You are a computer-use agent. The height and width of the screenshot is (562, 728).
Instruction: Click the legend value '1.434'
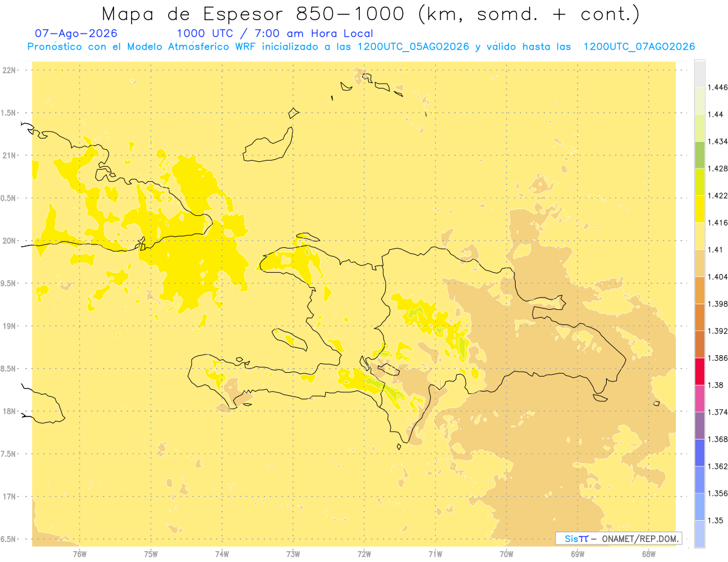click(718, 141)
